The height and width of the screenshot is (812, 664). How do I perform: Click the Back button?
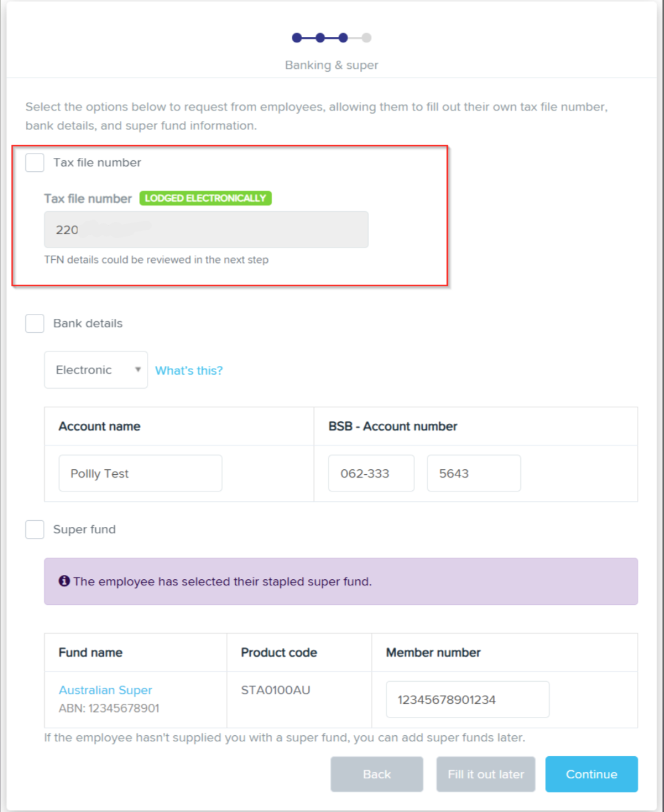377,775
